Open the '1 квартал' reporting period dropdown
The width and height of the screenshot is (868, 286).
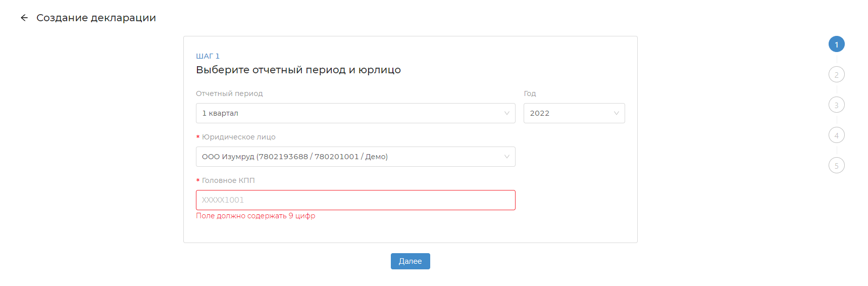click(348, 113)
